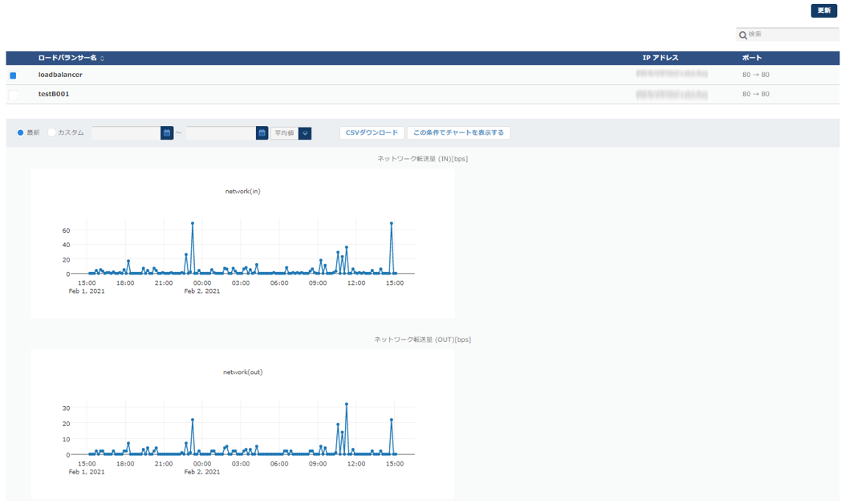This screenshot has width=841, height=504.
Task: Click the loadbalancer name in the table
Action: 60,75
